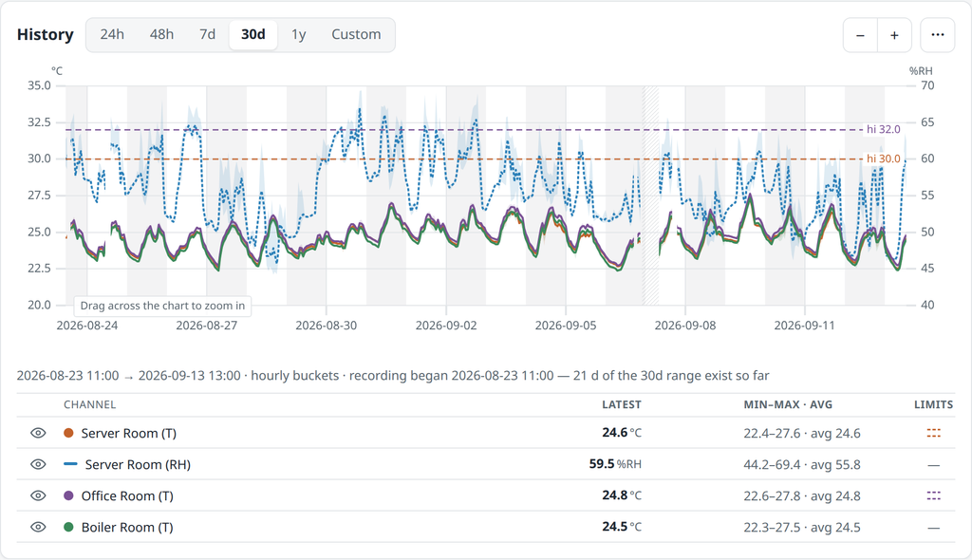Zoom in with the plus button
972x560 pixels.
(x=894, y=35)
